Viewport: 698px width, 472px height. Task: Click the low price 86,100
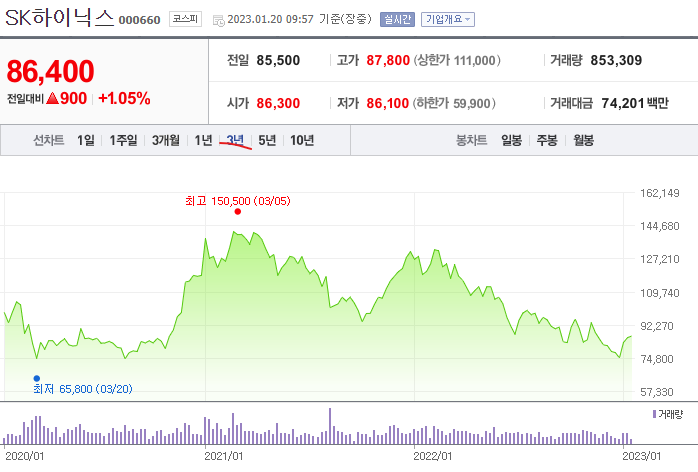(x=387, y=103)
